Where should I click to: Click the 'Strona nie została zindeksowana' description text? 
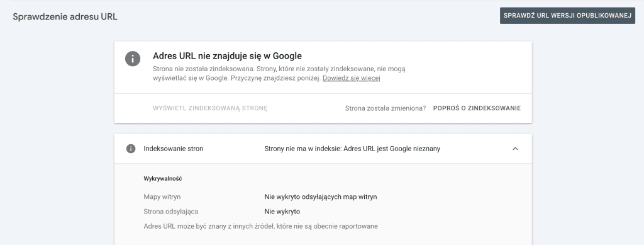(279, 74)
